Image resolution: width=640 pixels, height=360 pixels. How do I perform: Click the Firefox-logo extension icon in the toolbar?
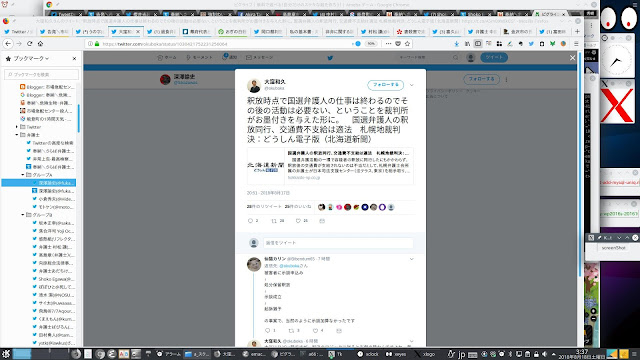tap(563, 44)
